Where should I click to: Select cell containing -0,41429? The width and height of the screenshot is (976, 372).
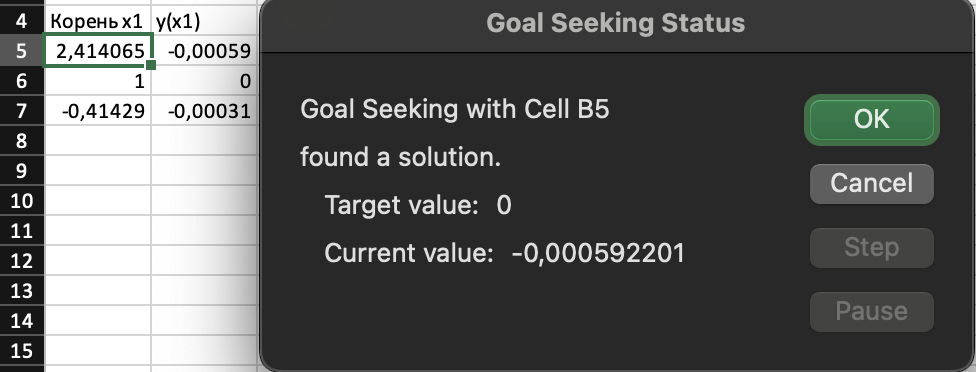[x=98, y=111]
